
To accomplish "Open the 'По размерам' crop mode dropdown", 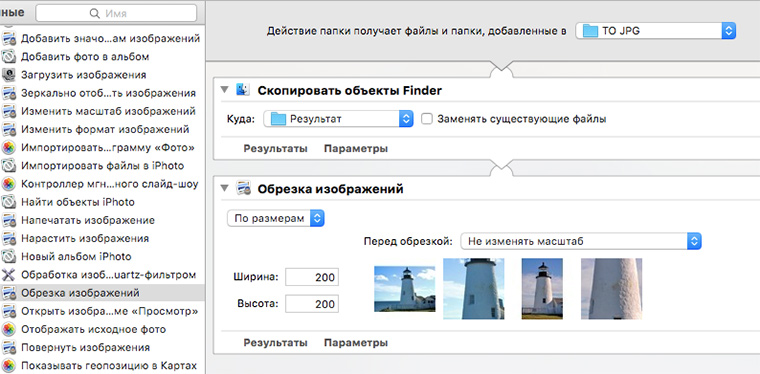I will 276,218.
